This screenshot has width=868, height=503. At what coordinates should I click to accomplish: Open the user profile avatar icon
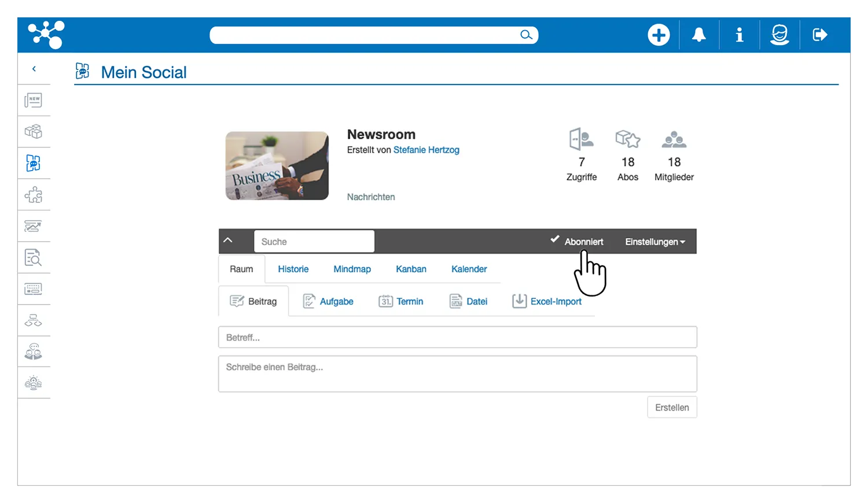[x=779, y=35]
